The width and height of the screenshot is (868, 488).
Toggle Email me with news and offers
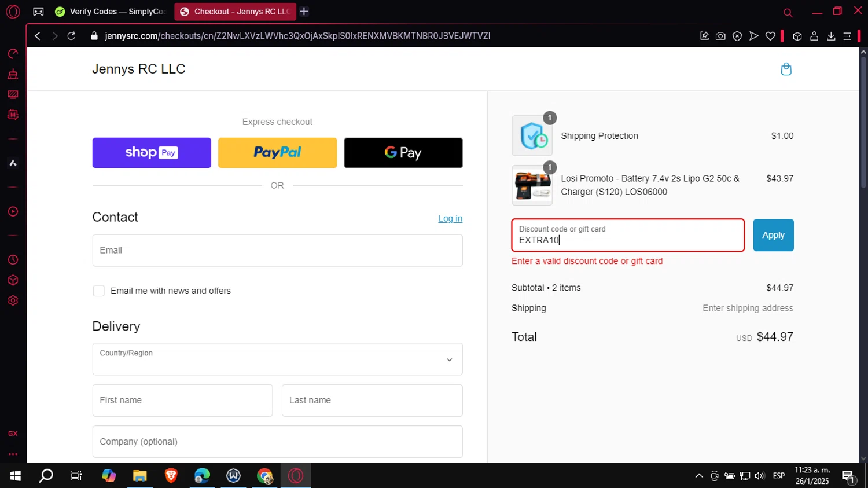point(99,291)
